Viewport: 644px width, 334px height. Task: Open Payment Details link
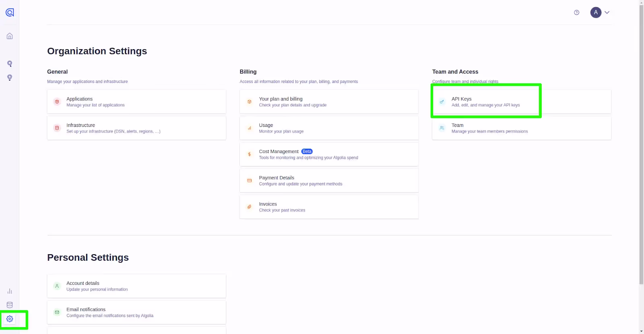pyautogui.click(x=329, y=180)
